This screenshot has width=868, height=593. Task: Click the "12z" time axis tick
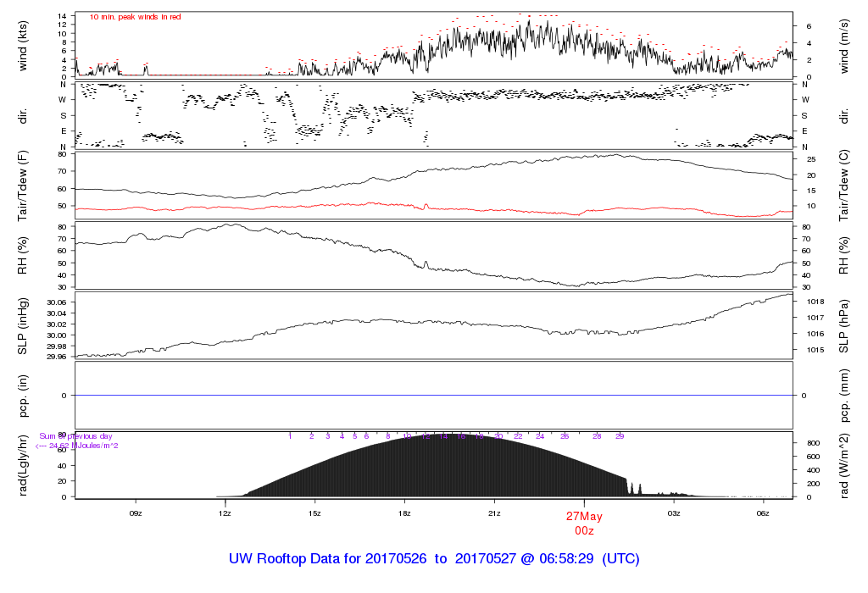tap(225, 513)
